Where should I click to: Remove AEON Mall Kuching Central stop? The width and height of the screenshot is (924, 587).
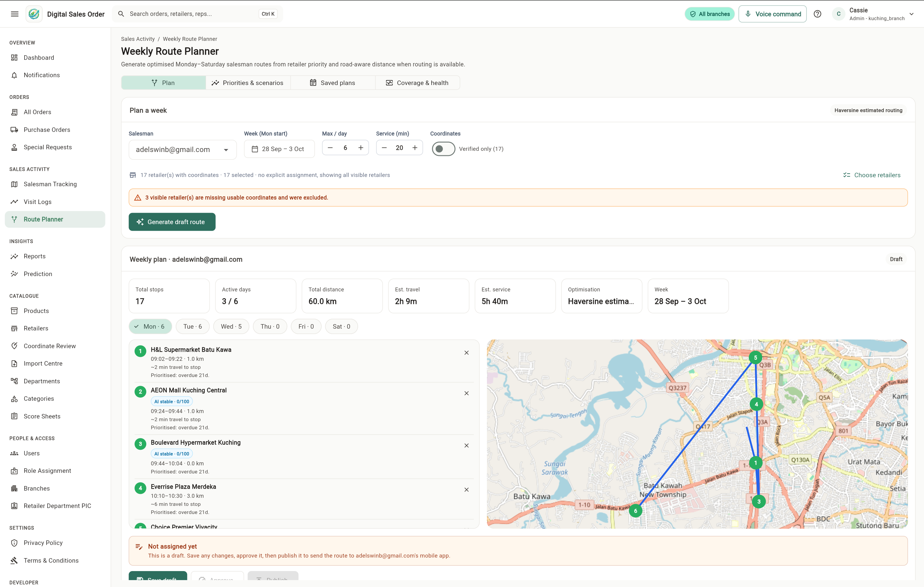tap(467, 393)
